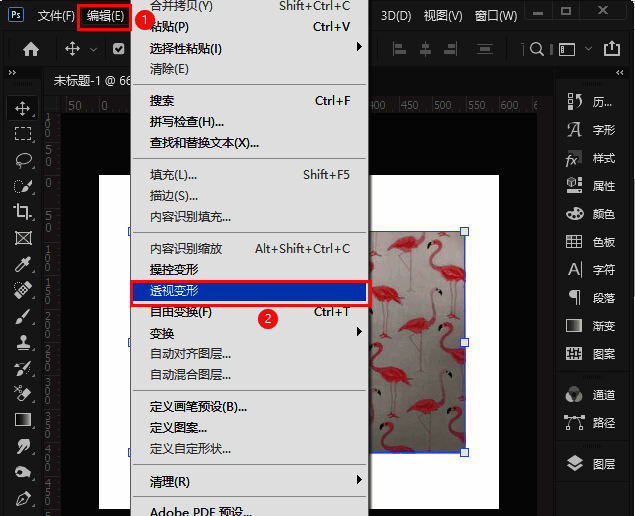This screenshot has height=516, width=635.
Task: Select the Sponge tool
Action: tap(23, 472)
